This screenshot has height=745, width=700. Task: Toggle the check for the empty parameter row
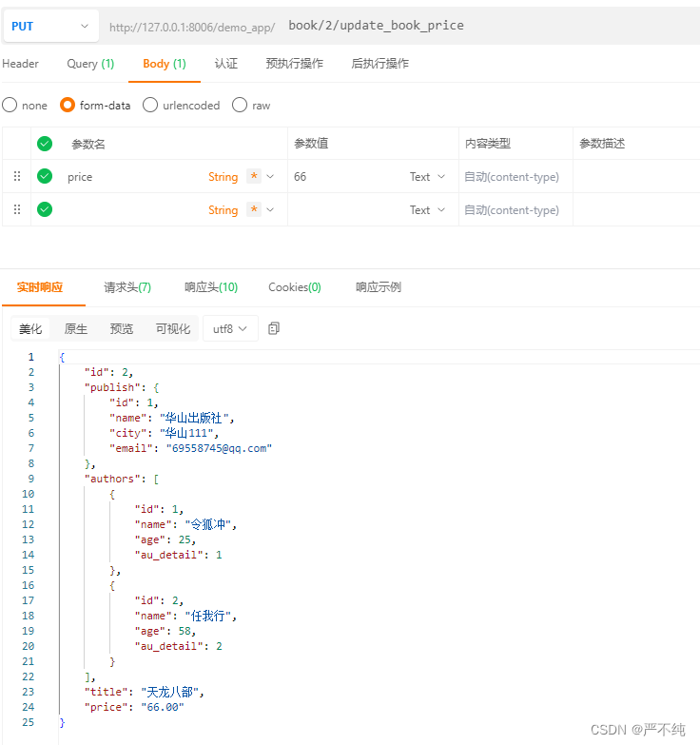tap(45, 209)
